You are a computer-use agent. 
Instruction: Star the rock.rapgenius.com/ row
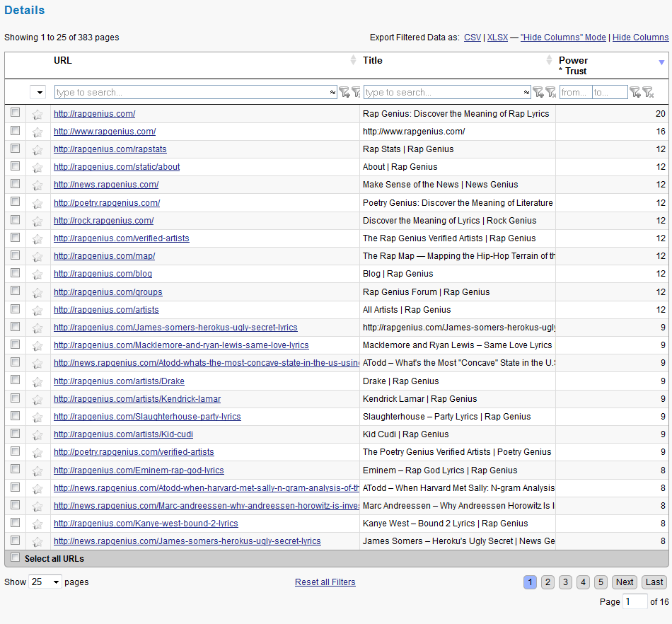point(37,221)
